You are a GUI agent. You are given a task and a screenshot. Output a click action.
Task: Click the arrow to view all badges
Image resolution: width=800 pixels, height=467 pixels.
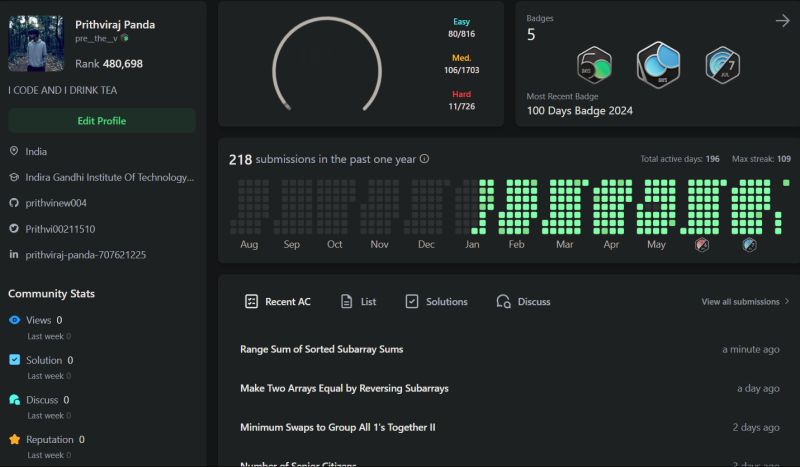click(x=782, y=21)
